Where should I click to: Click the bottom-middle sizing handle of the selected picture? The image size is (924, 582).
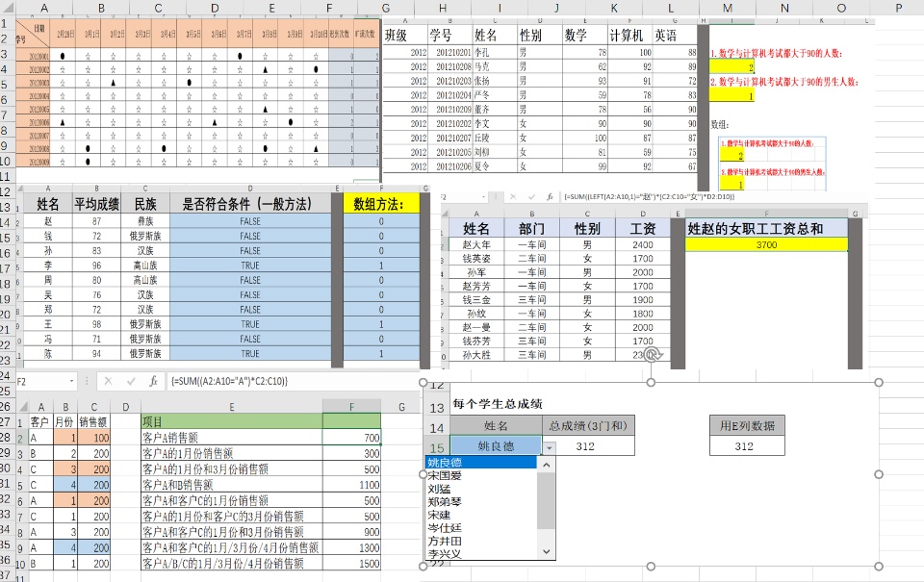(651, 566)
